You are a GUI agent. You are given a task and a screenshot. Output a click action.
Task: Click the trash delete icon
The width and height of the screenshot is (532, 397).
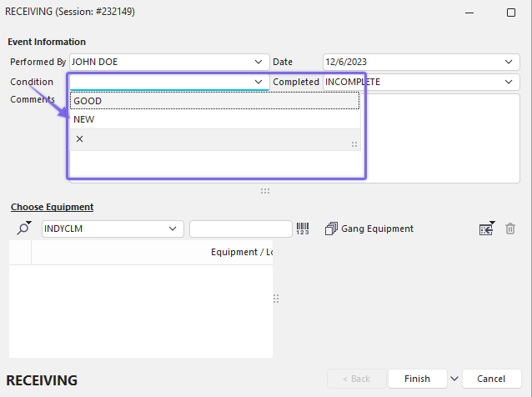point(510,229)
